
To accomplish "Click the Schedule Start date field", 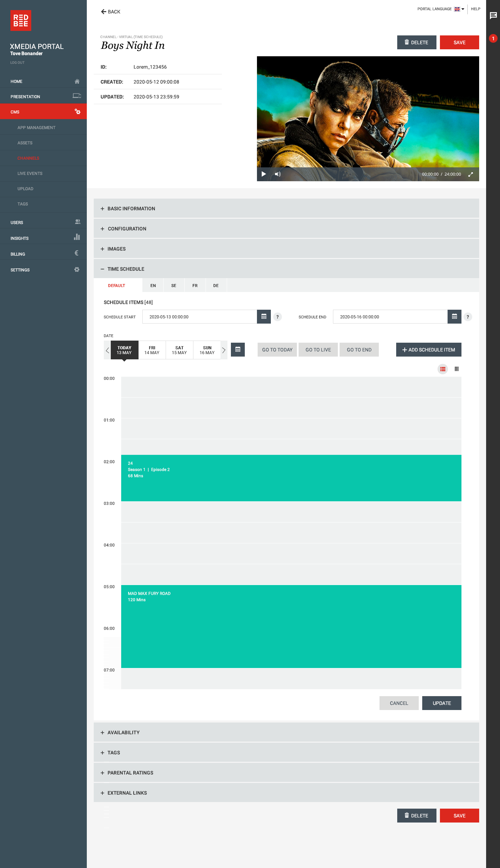I will [x=200, y=317].
